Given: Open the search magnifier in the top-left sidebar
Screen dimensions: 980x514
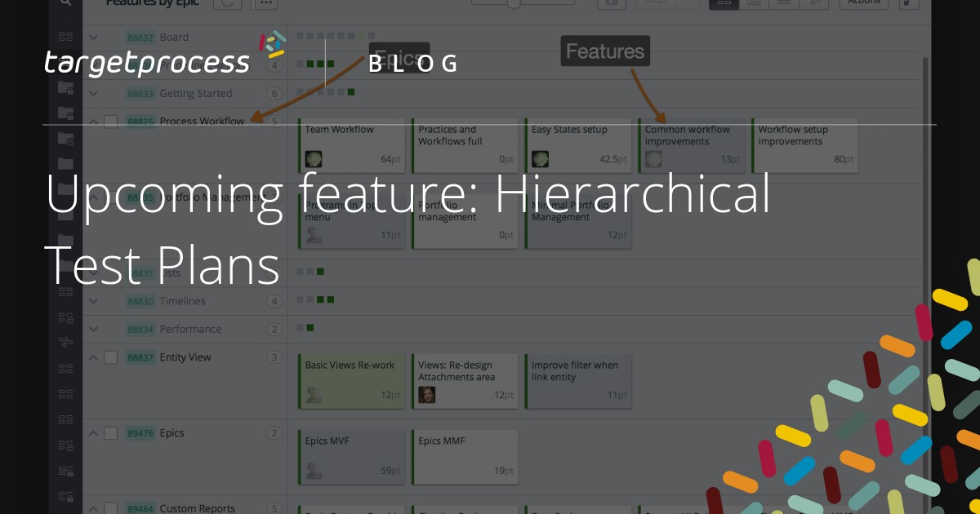Looking at the screenshot, I should (x=66, y=2).
